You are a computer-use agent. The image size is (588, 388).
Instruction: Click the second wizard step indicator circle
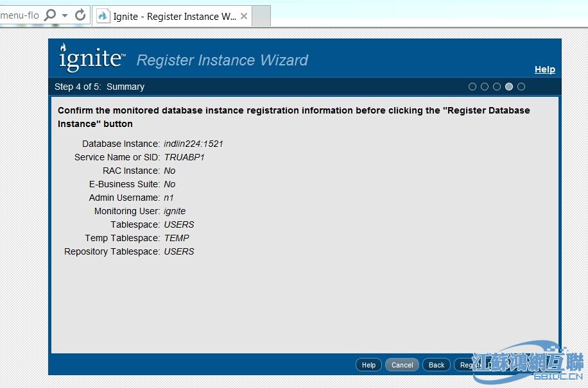tap(485, 87)
